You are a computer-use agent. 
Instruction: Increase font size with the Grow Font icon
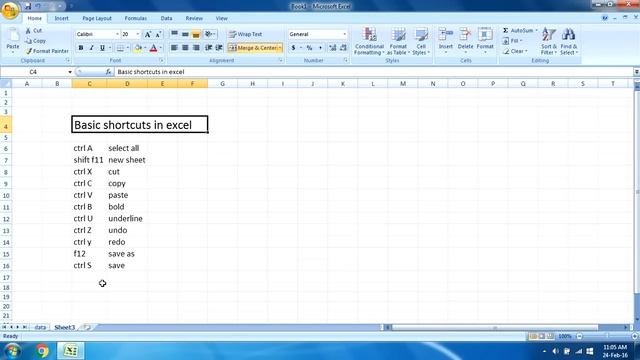click(148, 34)
